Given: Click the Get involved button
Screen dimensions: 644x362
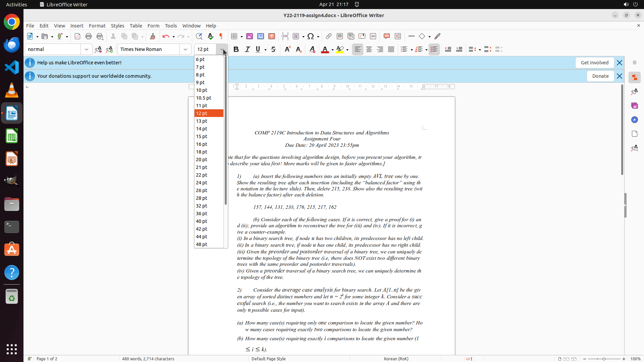Looking at the screenshot, I should (x=594, y=63).
